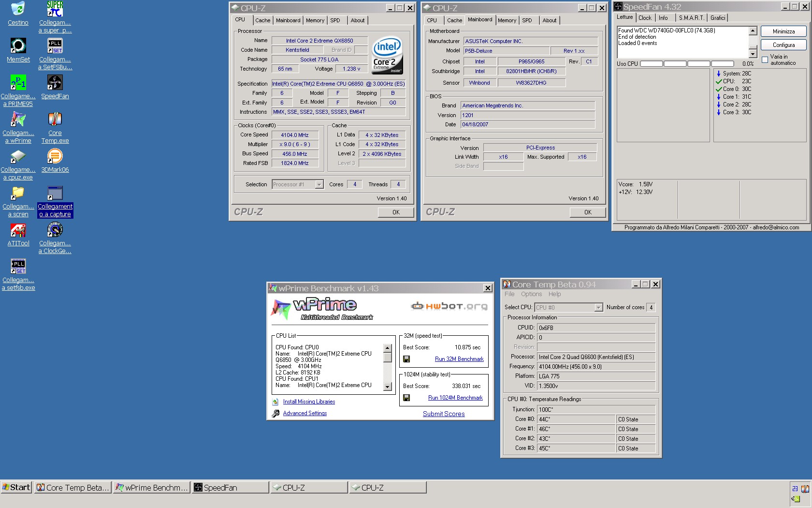
Task: Click the Install Missing Libraries icon
Action: (275, 402)
